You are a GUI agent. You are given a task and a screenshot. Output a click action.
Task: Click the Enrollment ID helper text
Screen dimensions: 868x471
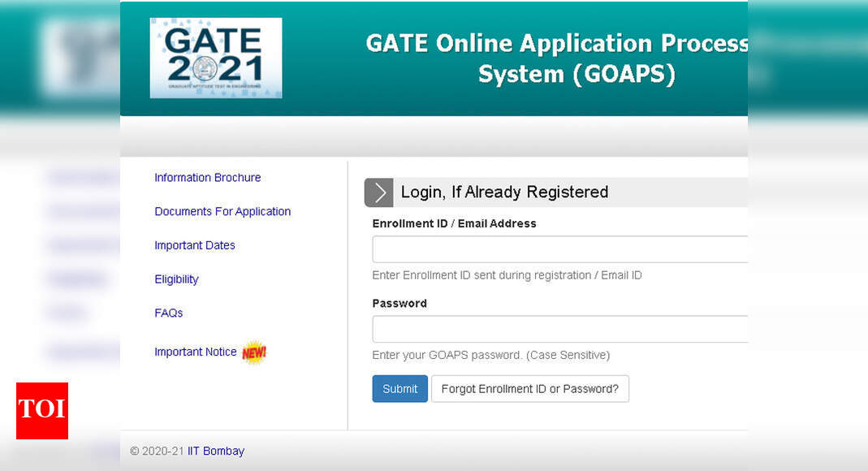[x=507, y=275]
